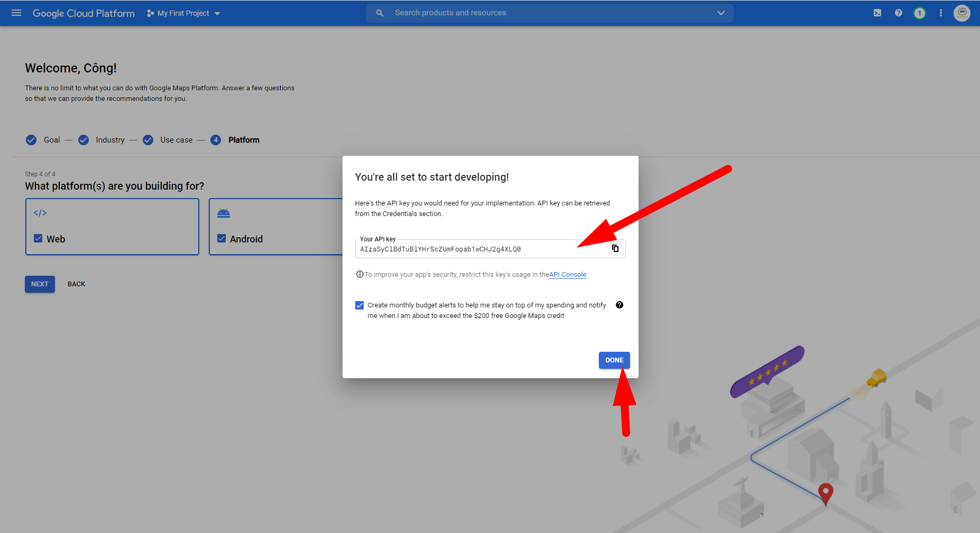Click the NEXT button
The height and width of the screenshot is (533, 980).
click(40, 284)
